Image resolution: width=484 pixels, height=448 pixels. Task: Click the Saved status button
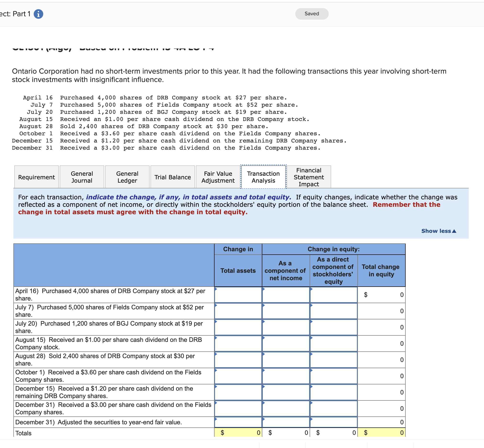click(x=312, y=14)
